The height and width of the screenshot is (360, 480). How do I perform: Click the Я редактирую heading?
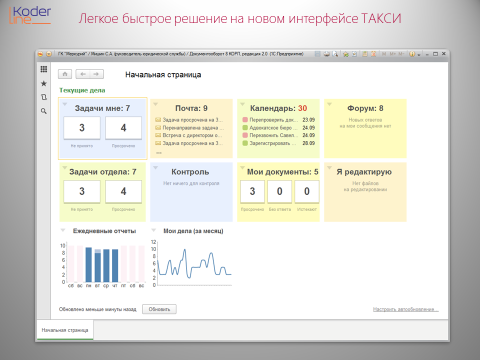point(364,172)
